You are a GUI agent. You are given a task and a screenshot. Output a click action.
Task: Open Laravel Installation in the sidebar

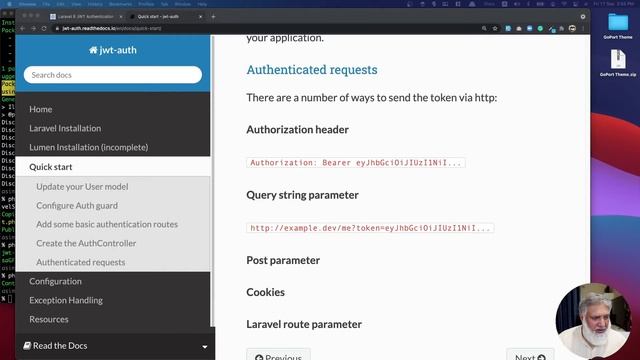pyautogui.click(x=65, y=128)
